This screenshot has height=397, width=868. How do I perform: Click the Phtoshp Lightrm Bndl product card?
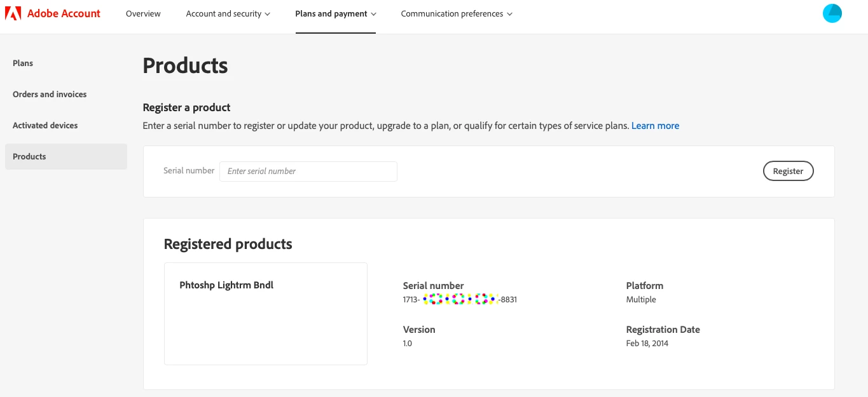pyautogui.click(x=265, y=313)
